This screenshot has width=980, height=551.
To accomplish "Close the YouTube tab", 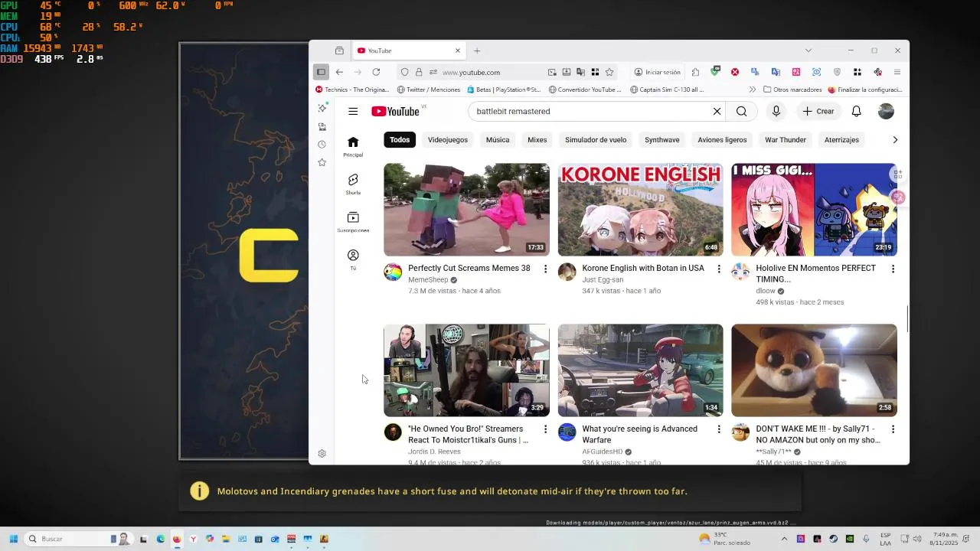I will click(458, 51).
